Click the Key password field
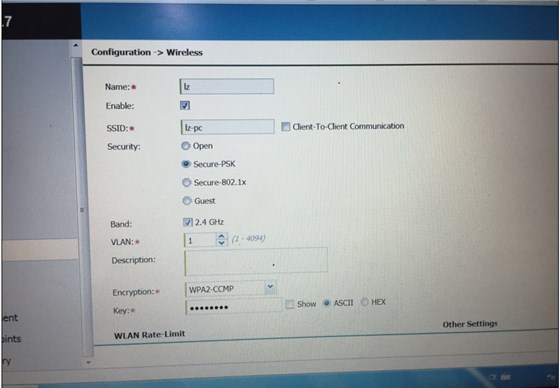560x388 pixels. coord(234,307)
